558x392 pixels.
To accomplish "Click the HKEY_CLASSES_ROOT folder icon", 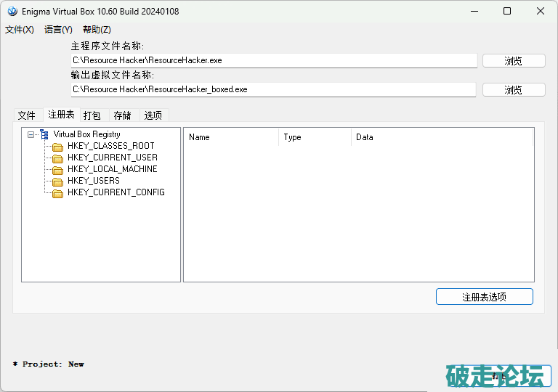I will click(58, 147).
